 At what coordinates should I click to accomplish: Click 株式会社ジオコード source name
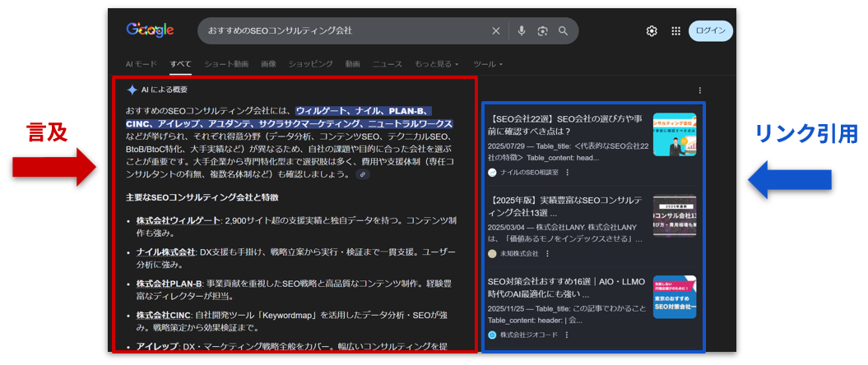point(529,335)
